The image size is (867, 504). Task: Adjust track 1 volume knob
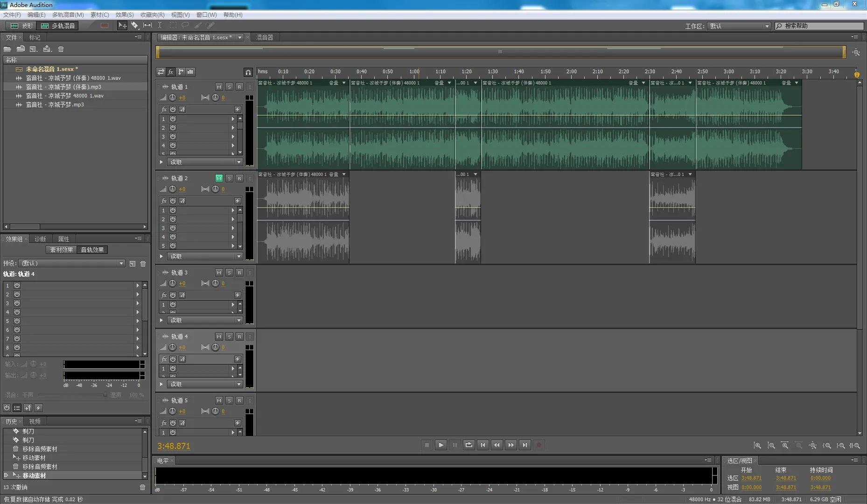click(173, 98)
